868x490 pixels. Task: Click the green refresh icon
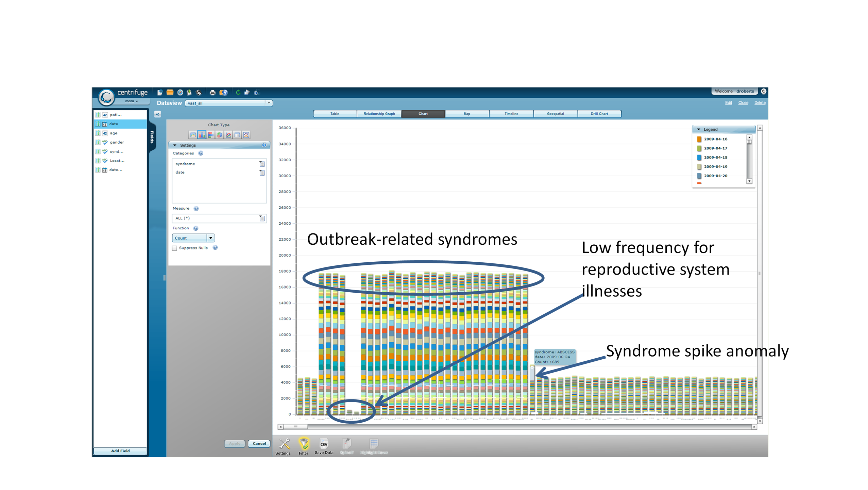coord(238,93)
